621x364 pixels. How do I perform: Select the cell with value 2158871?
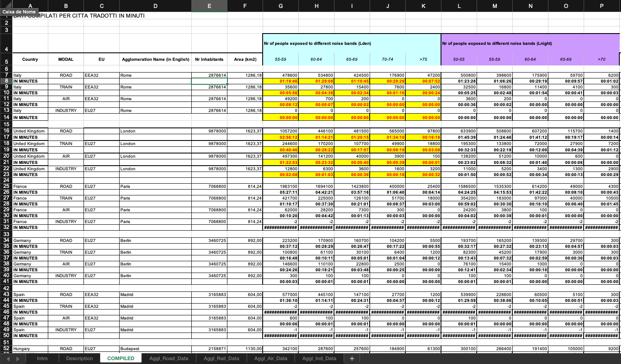click(209, 348)
